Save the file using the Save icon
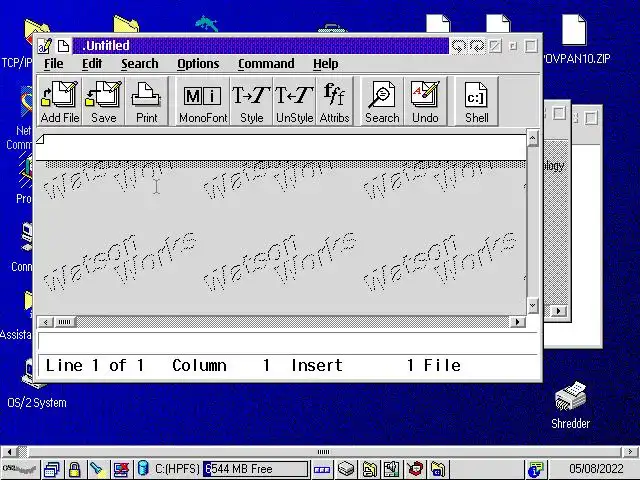The image size is (640, 480). coord(103,101)
